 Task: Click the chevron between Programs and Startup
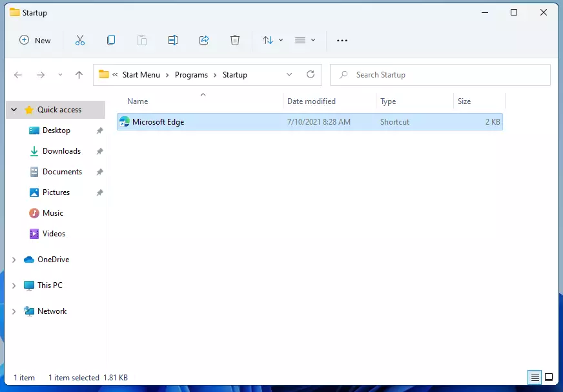[215, 75]
